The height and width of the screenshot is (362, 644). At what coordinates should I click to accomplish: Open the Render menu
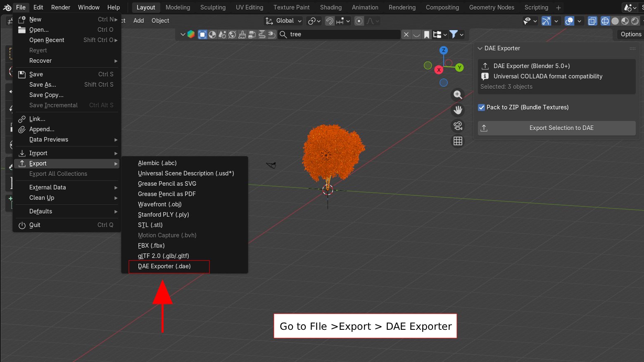[x=61, y=7]
